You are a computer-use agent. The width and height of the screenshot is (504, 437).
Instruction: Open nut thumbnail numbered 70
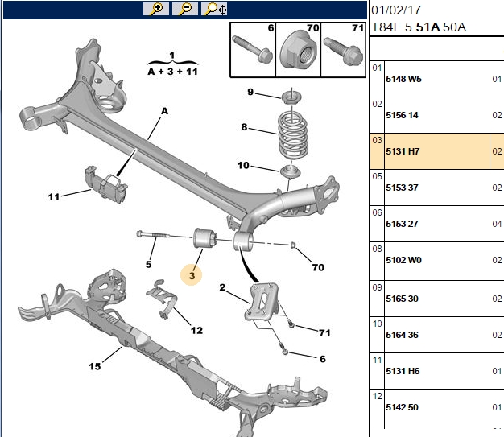298,50
